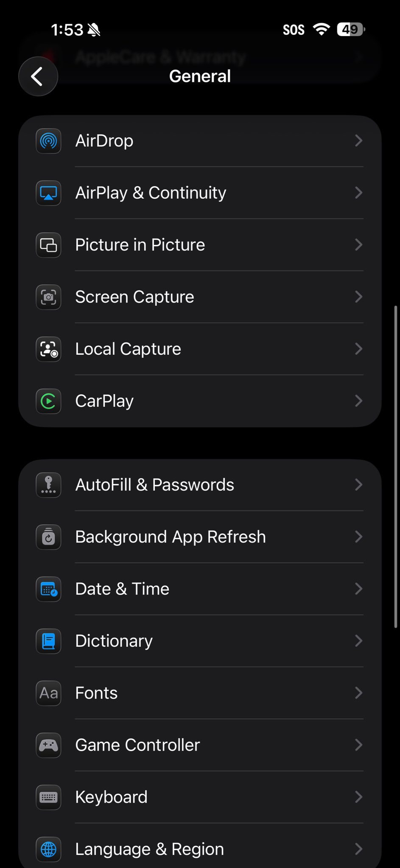This screenshot has width=400, height=868.
Task: Tap the chevron next to Keyboard
Action: 358,797
